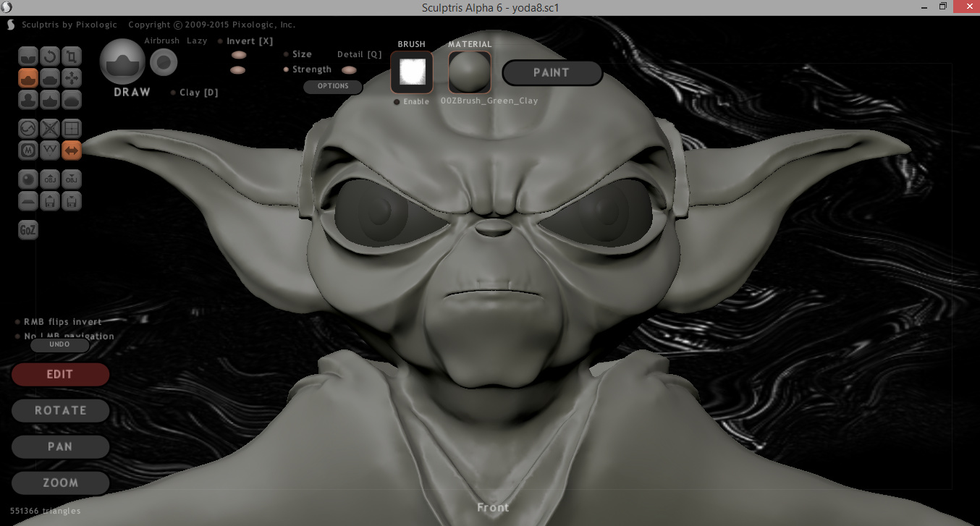Create a new sphere with the sphere icon
The image size is (980, 526).
pos(28,179)
